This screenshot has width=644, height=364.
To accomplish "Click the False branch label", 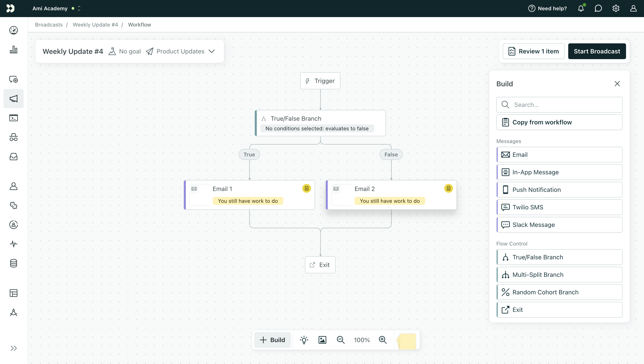I will coord(391,154).
